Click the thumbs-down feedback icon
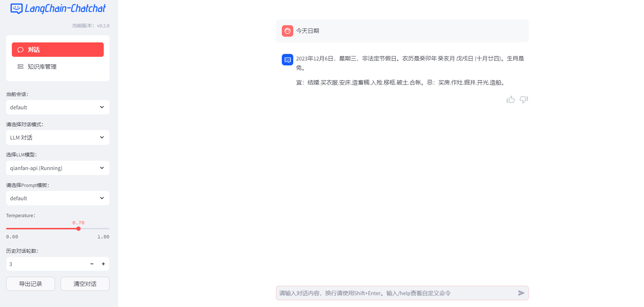 (x=524, y=100)
